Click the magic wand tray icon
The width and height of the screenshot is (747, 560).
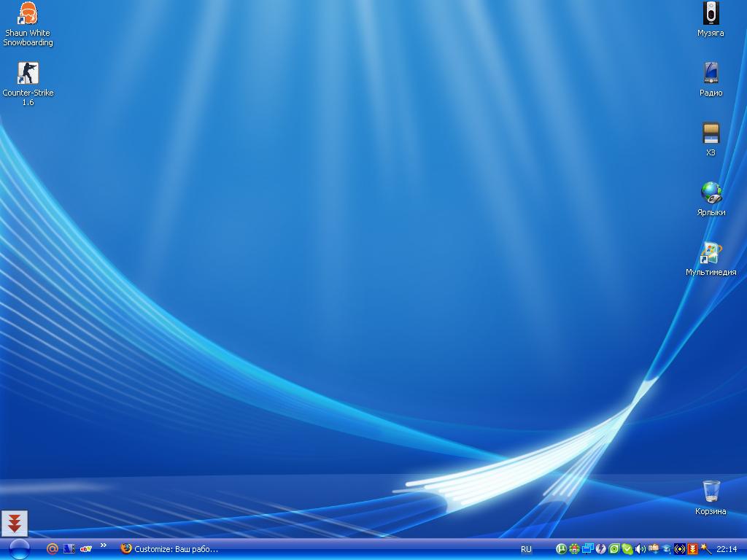pyautogui.click(x=705, y=549)
